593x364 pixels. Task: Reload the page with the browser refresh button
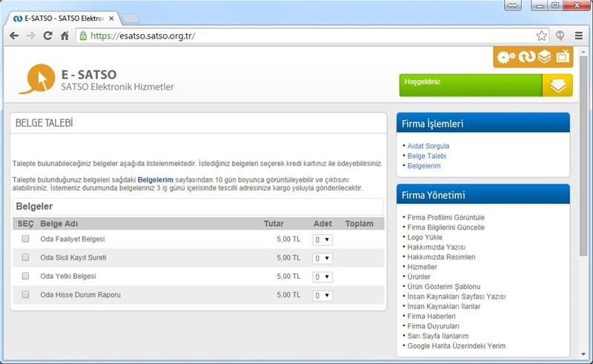click(x=48, y=36)
